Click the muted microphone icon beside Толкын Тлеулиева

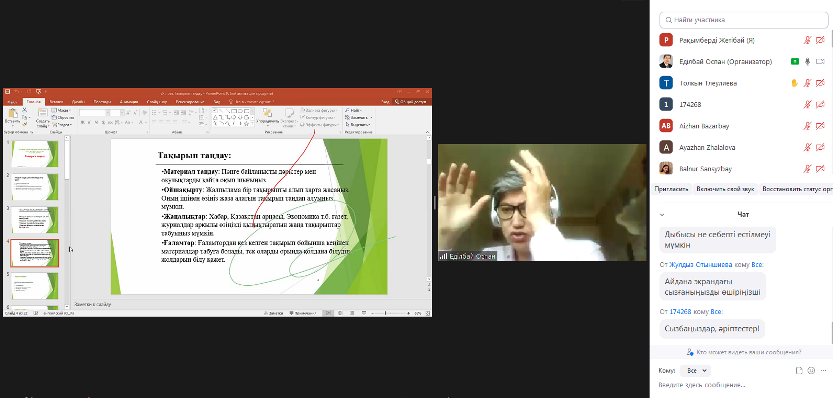pyautogui.click(x=807, y=83)
